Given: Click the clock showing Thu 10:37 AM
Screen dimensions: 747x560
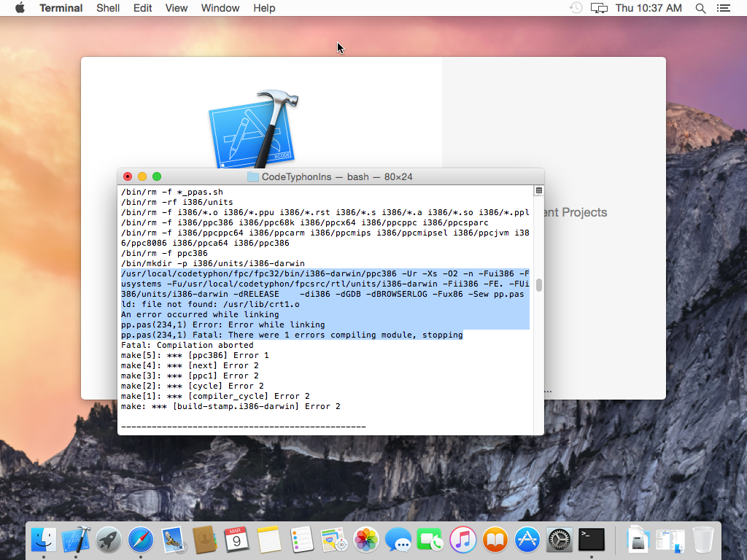Looking at the screenshot, I should pyautogui.click(x=649, y=8).
